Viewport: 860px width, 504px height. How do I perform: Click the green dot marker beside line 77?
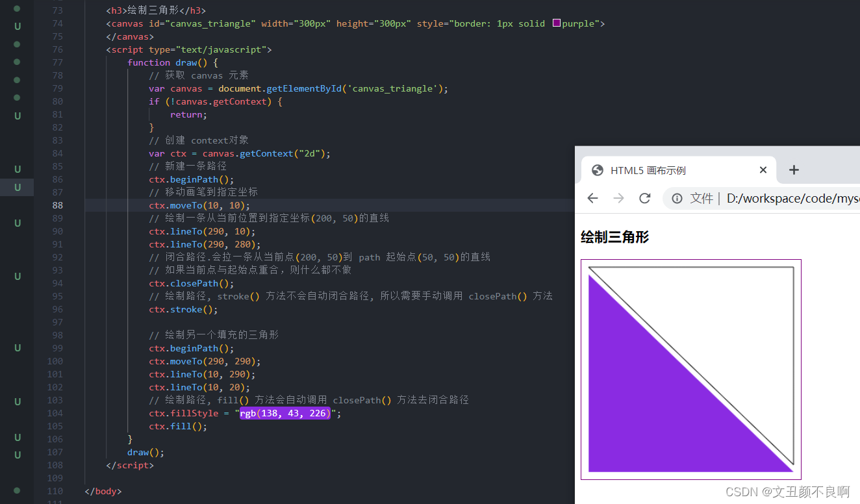(x=18, y=62)
